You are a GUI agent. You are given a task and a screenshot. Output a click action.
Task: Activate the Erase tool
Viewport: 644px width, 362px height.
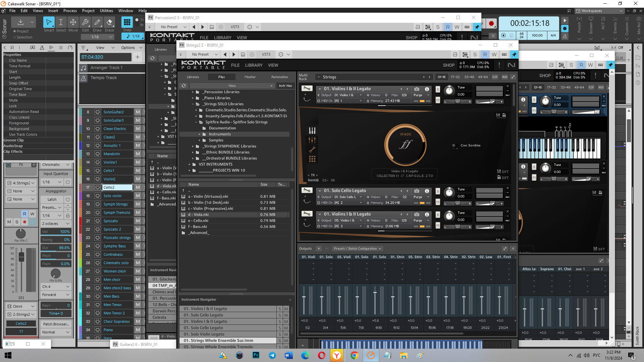(109, 22)
